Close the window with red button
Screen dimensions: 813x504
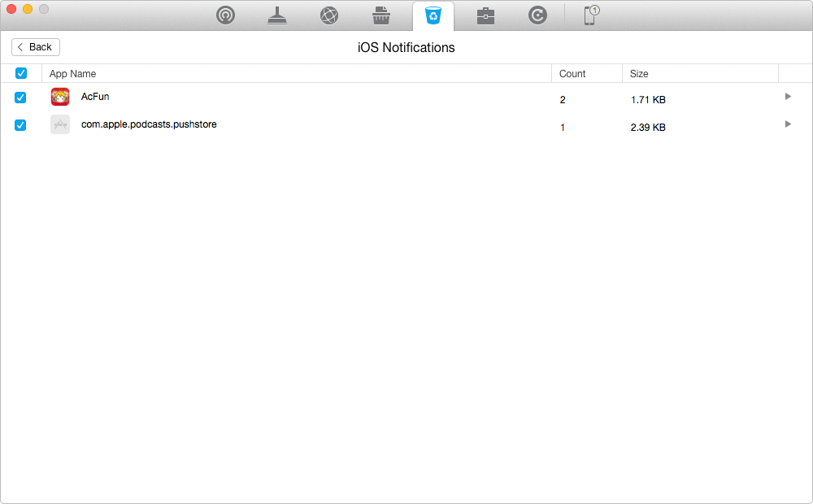coord(11,9)
